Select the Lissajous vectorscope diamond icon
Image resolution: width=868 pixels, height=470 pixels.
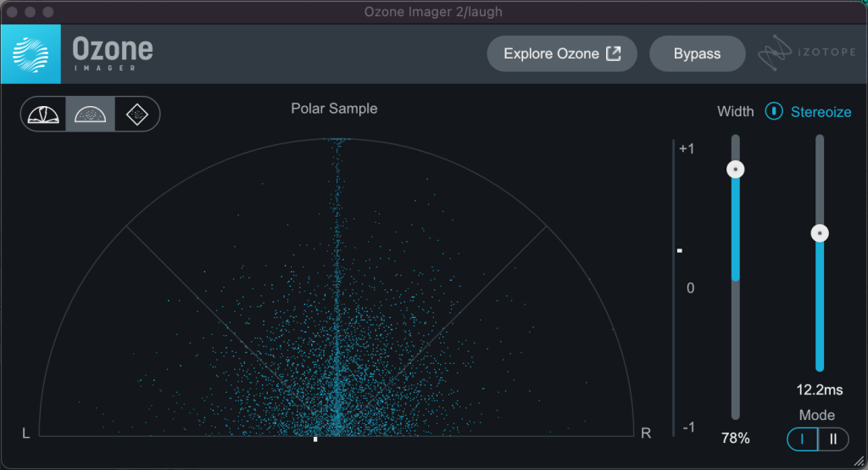[x=137, y=115]
